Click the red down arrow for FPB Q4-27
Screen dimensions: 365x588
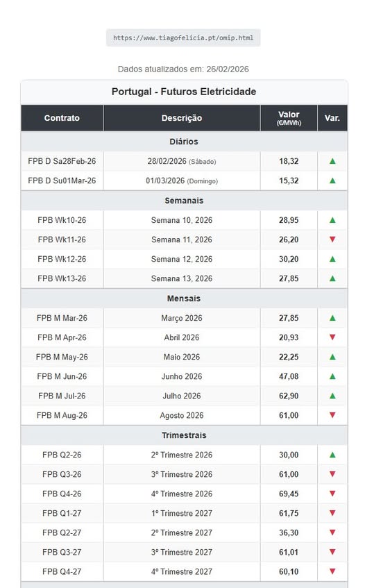[332, 571]
